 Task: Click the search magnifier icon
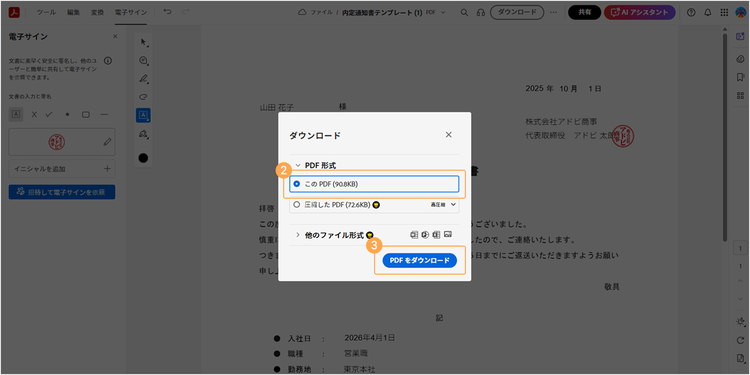point(464,12)
